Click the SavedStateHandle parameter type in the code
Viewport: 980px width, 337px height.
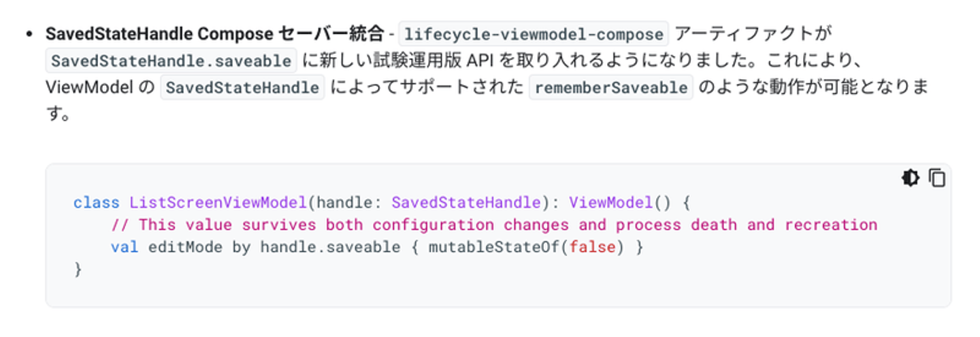coord(465,203)
